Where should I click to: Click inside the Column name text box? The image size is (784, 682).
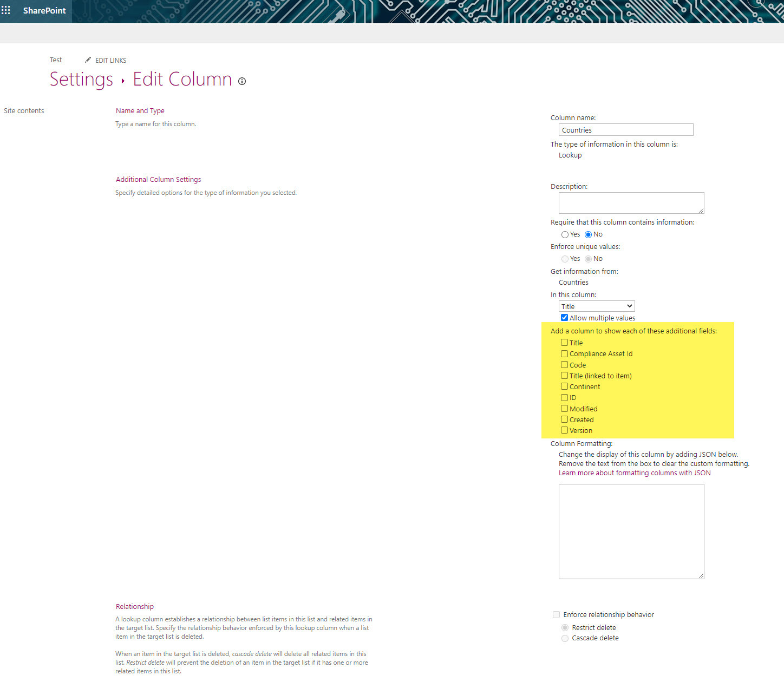click(x=625, y=130)
